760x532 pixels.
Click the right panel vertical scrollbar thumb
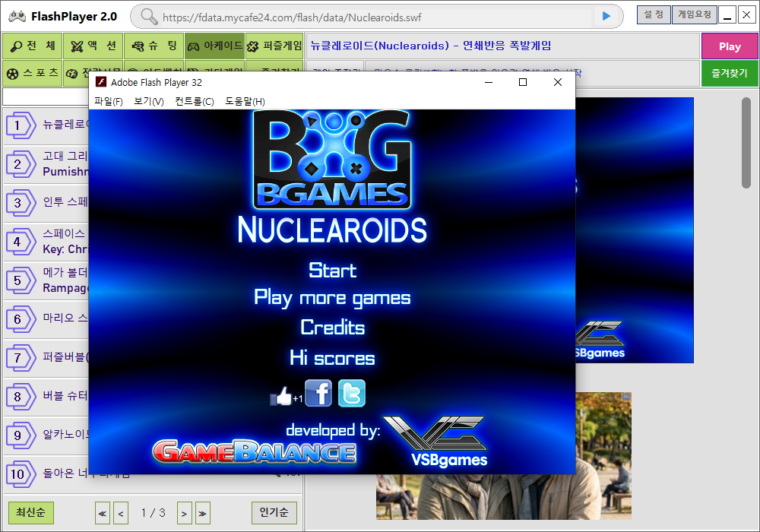746,143
